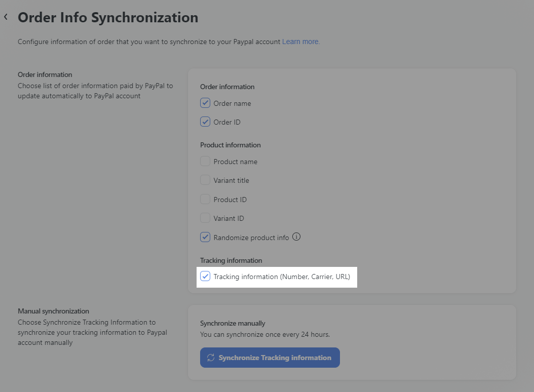Open the Learn more link
Screen dimensions: 534x392
pos(301,42)
